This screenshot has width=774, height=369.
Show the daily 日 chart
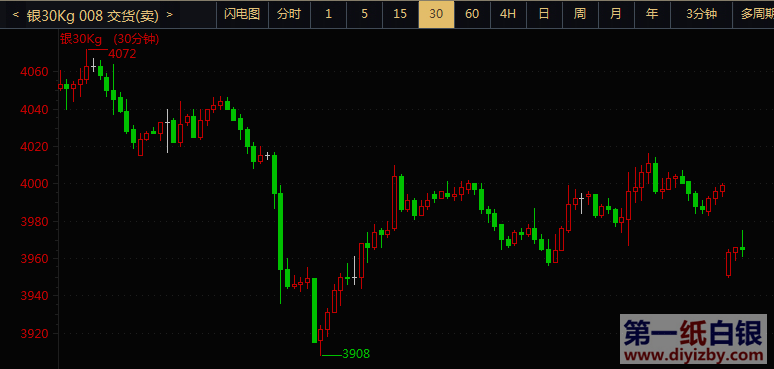[544, 14]
